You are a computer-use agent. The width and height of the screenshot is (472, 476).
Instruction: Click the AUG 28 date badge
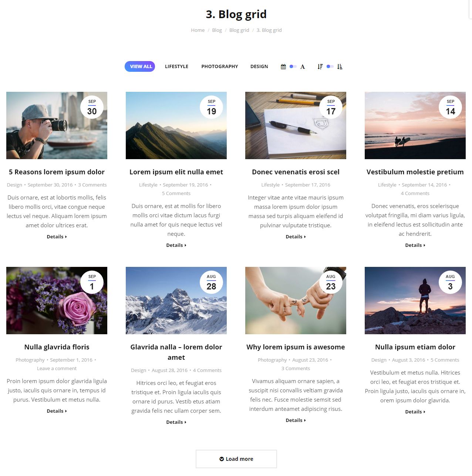pos(211,282)
